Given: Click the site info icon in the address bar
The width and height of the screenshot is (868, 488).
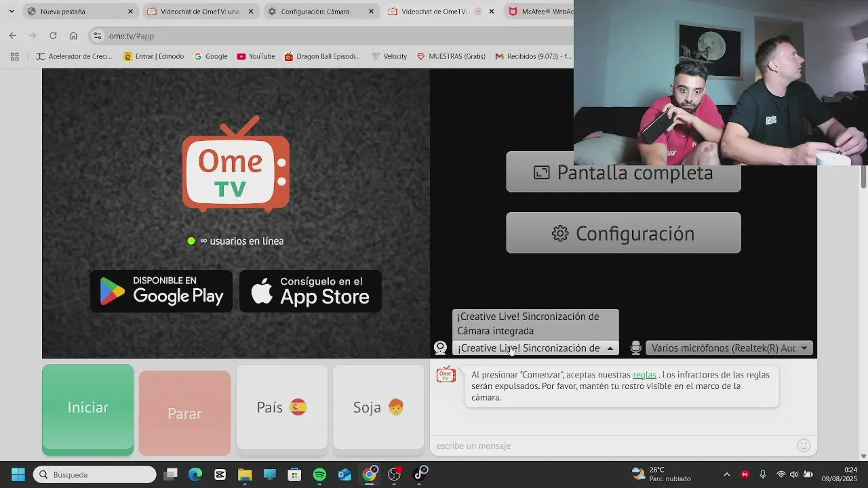Looking at the screenshot, I should pyautogui.click(x=98, y=36).
